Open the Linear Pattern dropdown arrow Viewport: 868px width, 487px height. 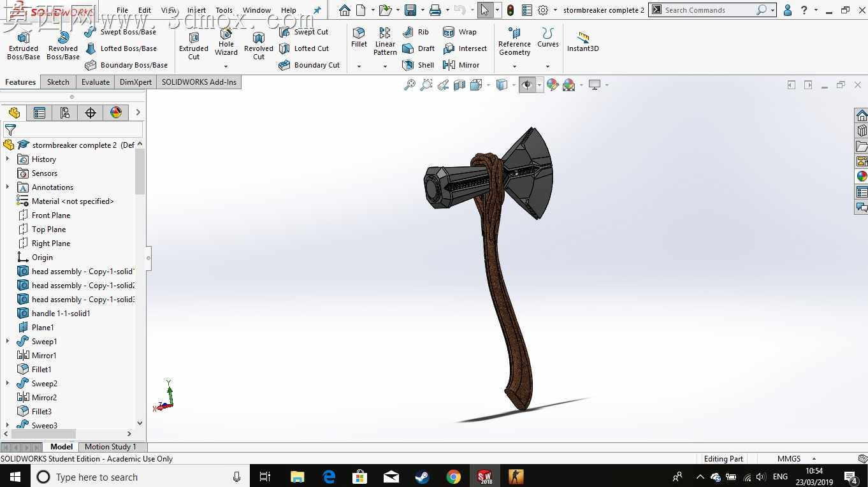385,66
